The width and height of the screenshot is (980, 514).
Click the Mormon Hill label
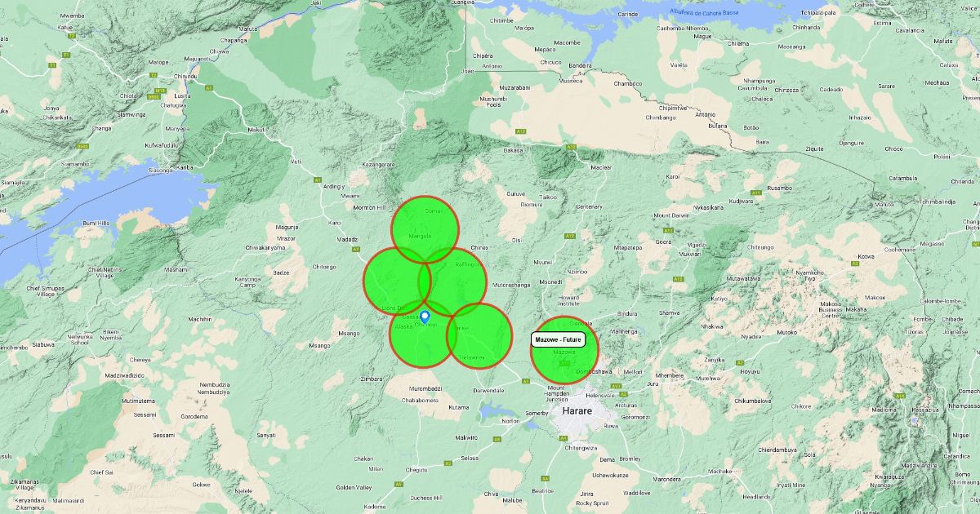368,207
